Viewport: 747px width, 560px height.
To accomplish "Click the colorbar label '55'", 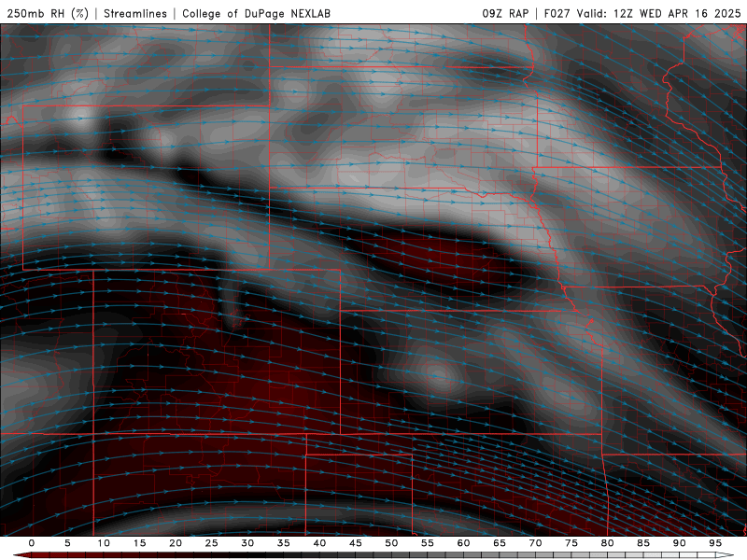I will [428, 543].
